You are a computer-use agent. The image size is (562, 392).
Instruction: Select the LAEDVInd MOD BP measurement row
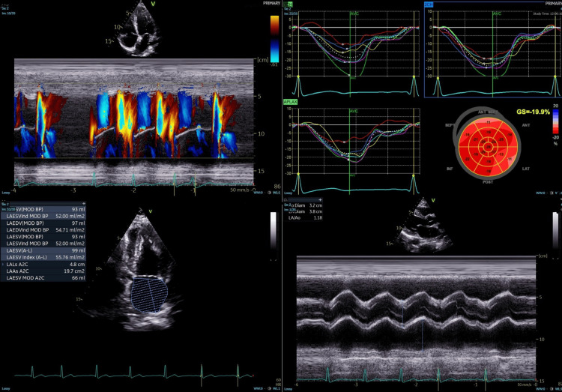click(x=43, y=230)
